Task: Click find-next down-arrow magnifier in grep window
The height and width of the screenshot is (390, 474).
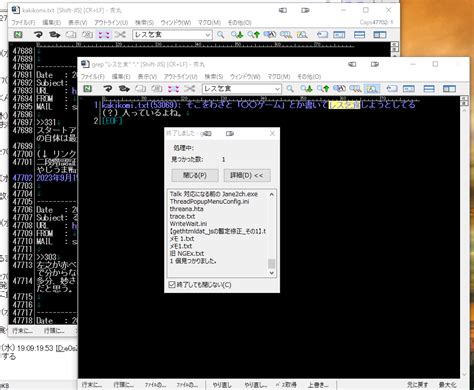Action: [x=306, y=89]
